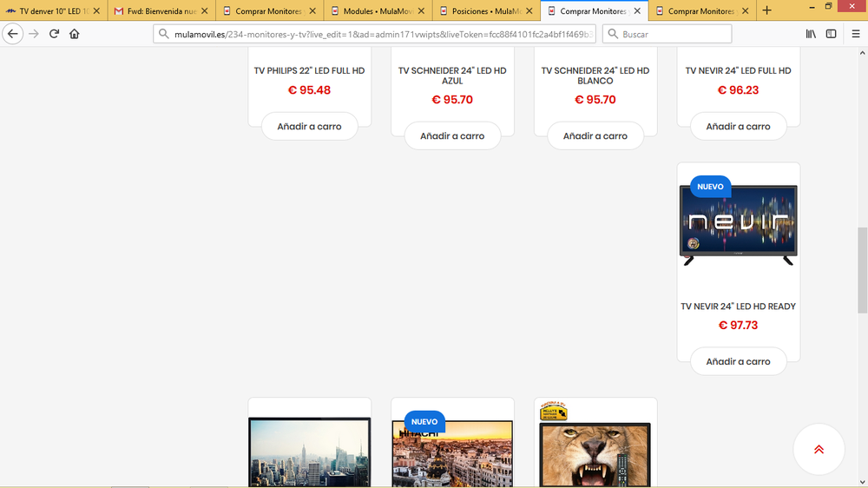Jump to page top with red arrow button

pos(819,449)
